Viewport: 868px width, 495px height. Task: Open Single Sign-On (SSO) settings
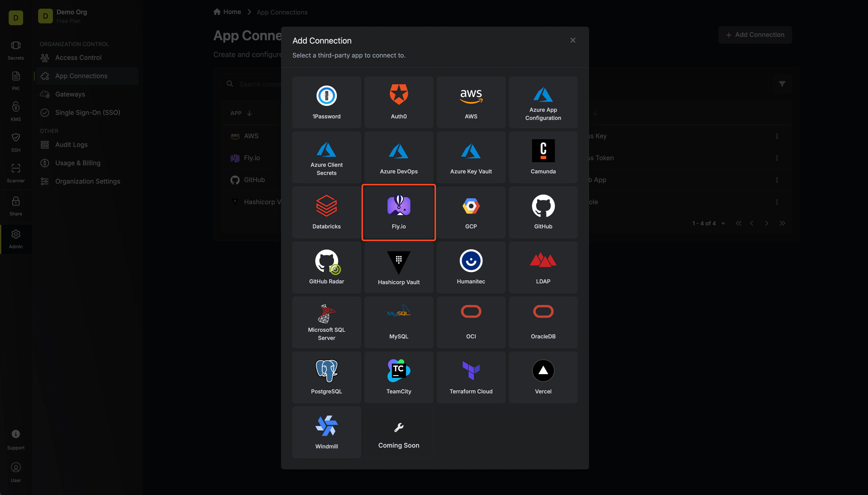[87, 113]
